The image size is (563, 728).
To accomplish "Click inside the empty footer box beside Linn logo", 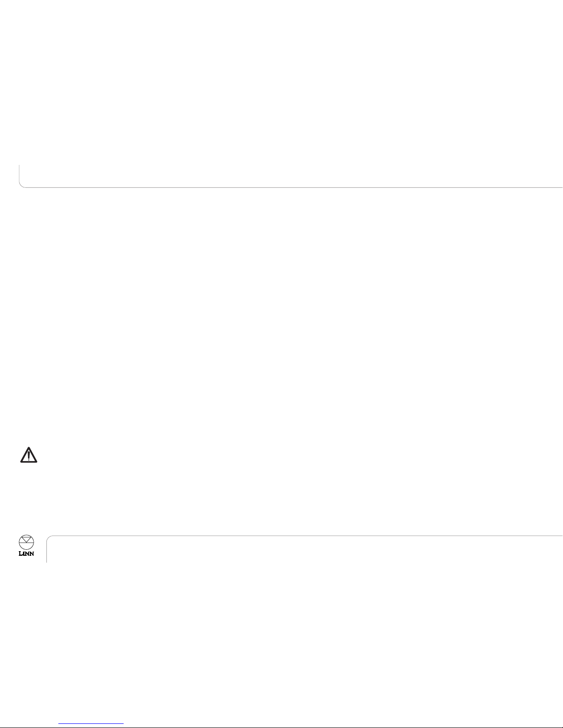I will [x=305, y=549].
